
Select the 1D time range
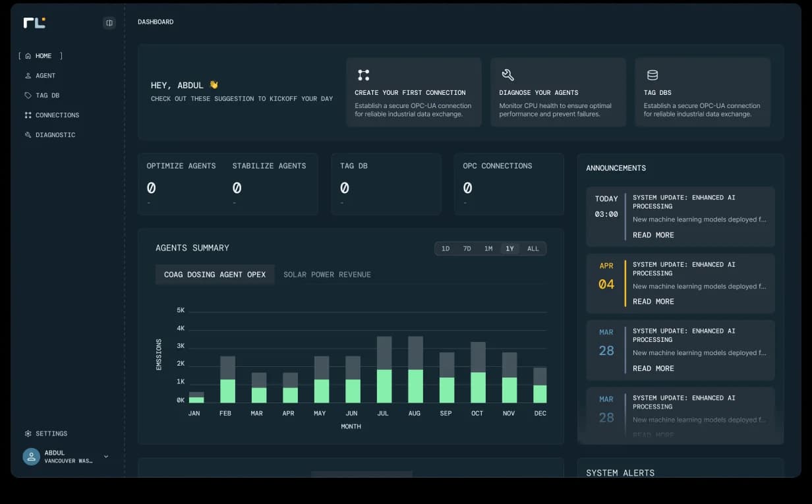[x=446, y=248]
